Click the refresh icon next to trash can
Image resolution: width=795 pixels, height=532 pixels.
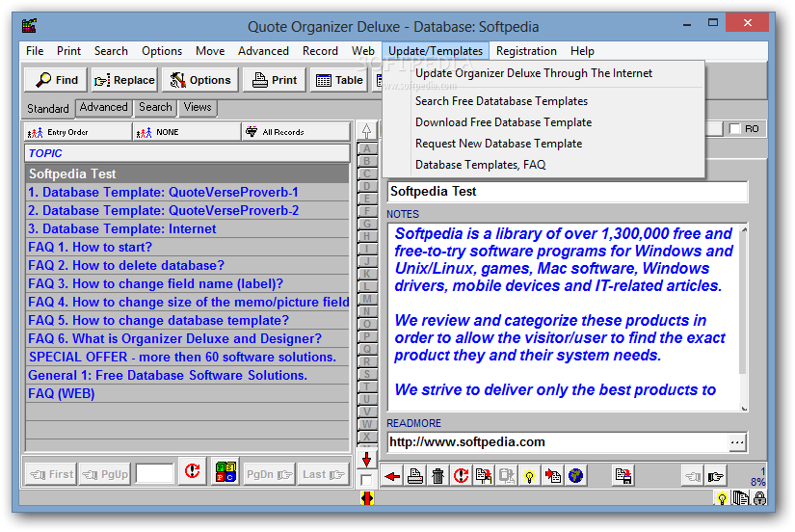click(461, 476)
